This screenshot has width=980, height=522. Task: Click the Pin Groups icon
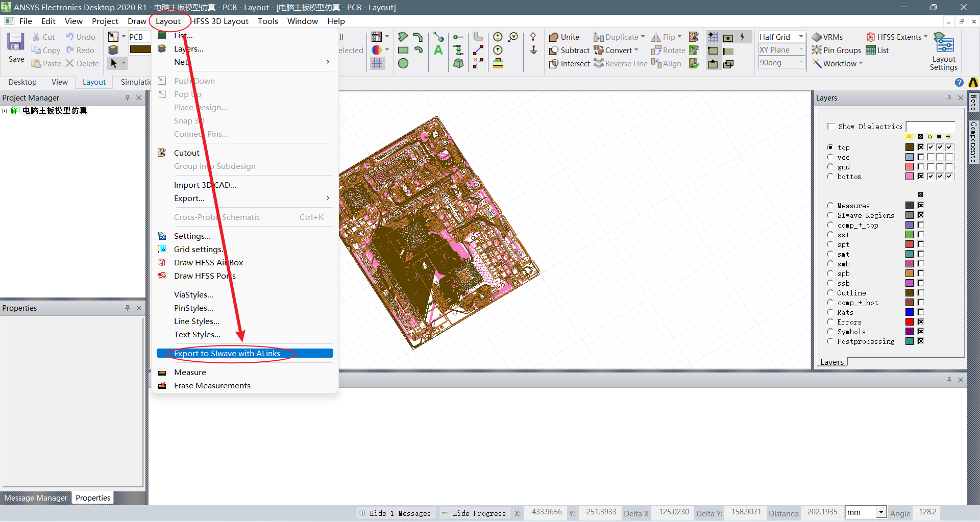(817, 50)
